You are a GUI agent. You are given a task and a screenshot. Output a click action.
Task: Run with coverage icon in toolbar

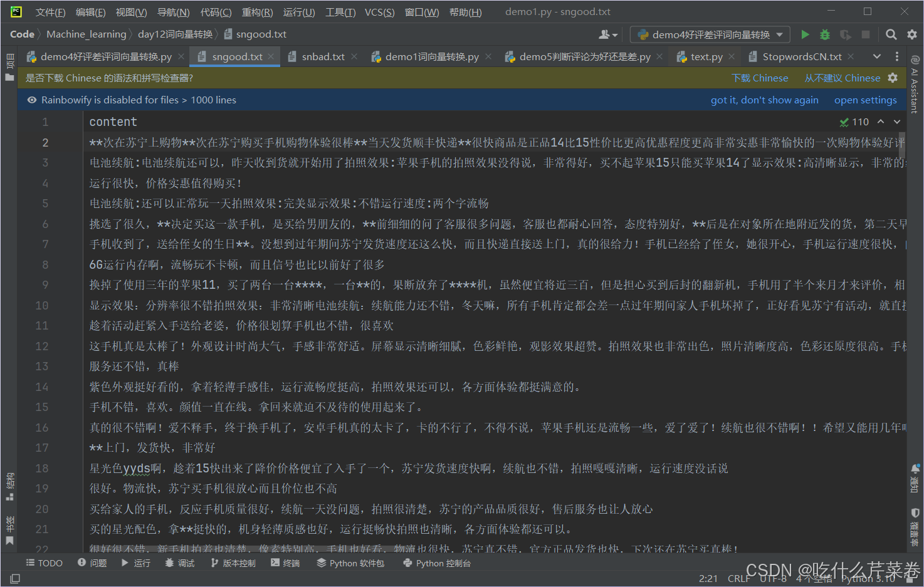tap(846, 34)
